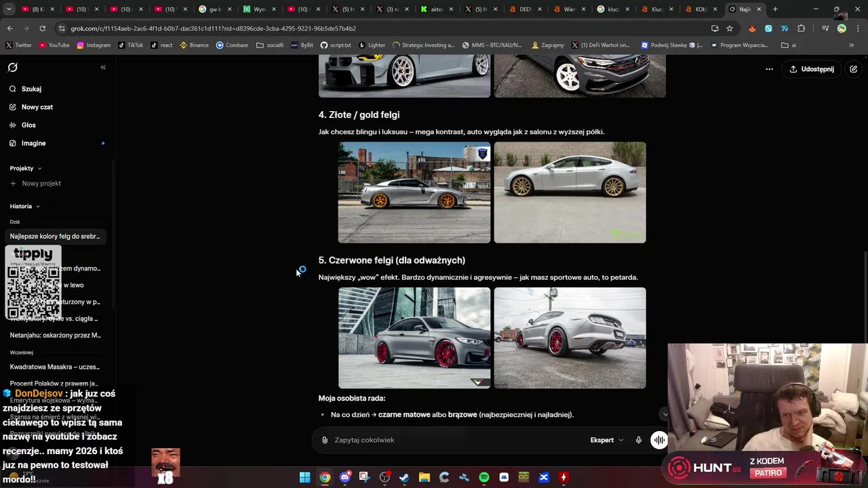Bookmark this page with the star icon
Screen dimensions: 868x488
click(730, 28)
